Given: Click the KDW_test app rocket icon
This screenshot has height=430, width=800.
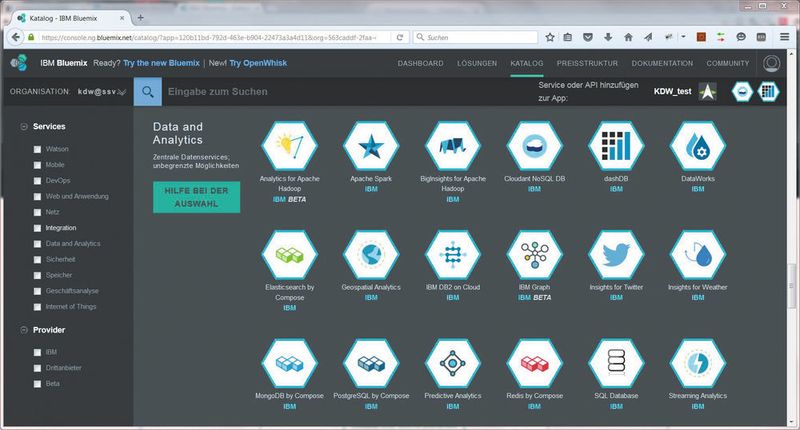Looking at the screenshot, I should (708, 91).
